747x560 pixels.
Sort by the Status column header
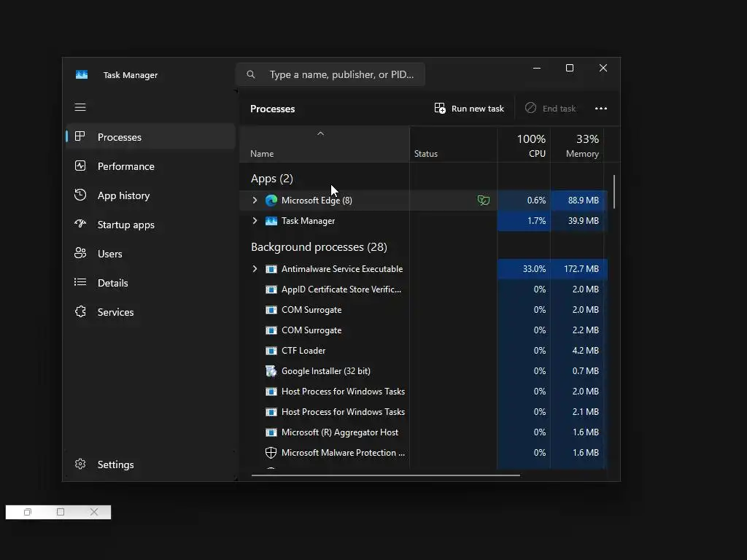pos(454,145)
